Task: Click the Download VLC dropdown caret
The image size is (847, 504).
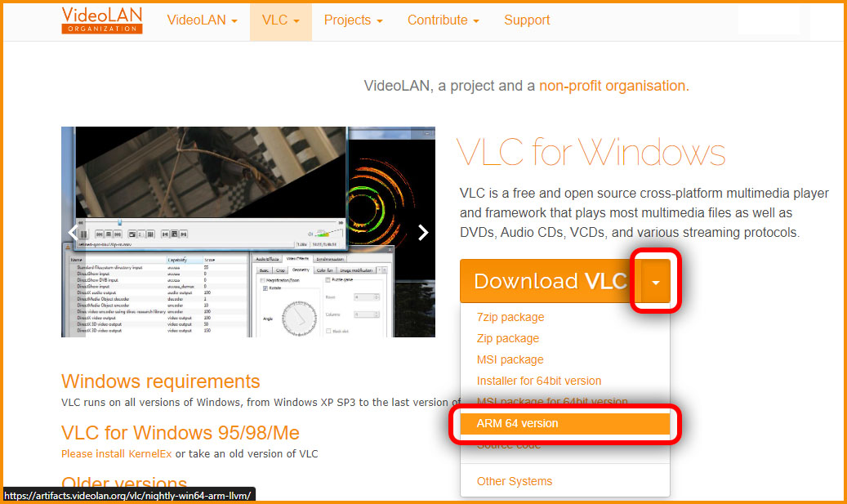Action: [x=655, y=282]
